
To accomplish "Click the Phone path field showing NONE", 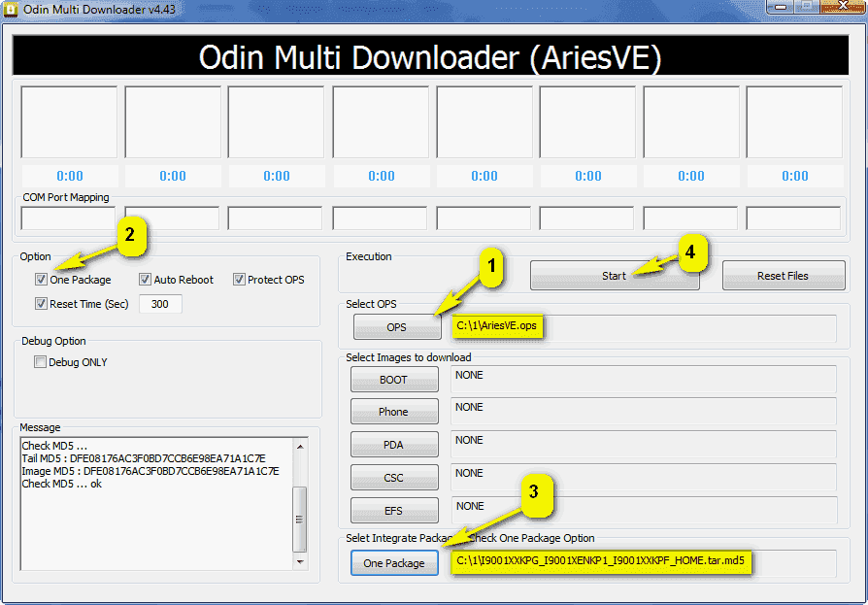I will click(x=644, y=412).
